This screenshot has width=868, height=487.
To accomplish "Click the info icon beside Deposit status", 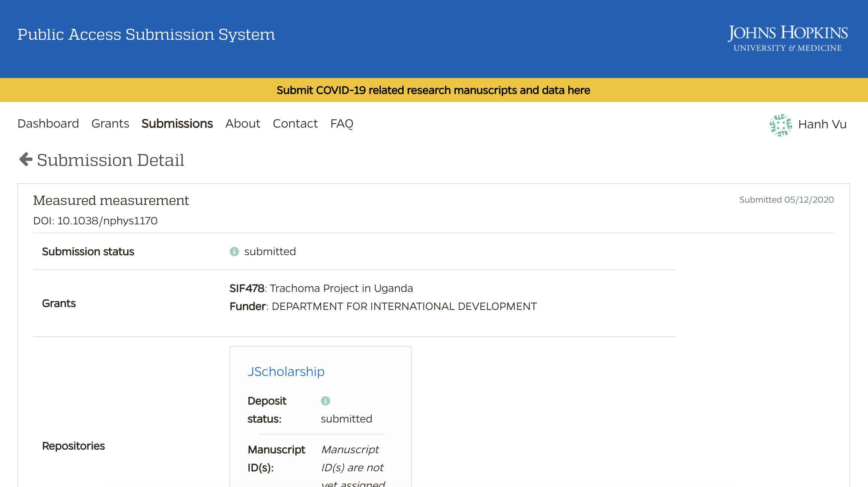I will 325,401.
